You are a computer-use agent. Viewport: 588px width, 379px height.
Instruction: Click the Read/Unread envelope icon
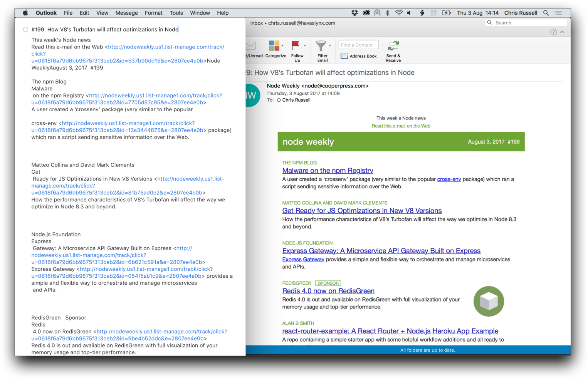[251, 45]
